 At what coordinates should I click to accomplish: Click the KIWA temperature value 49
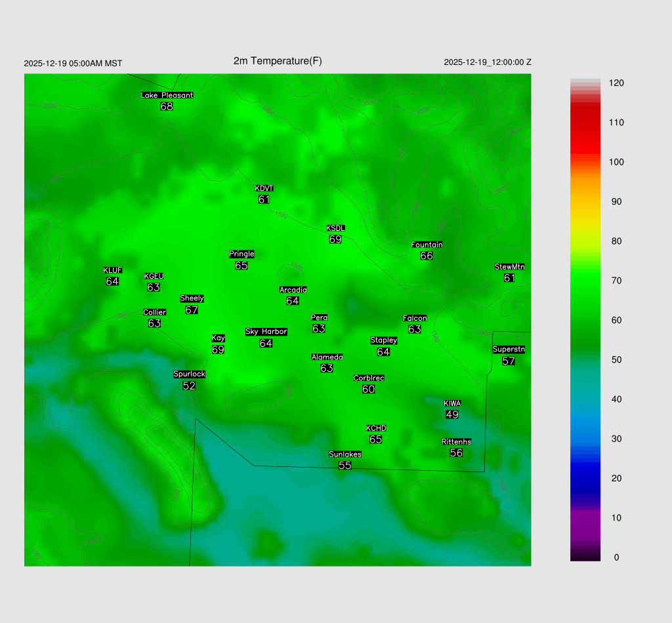(x=452, y=414)
